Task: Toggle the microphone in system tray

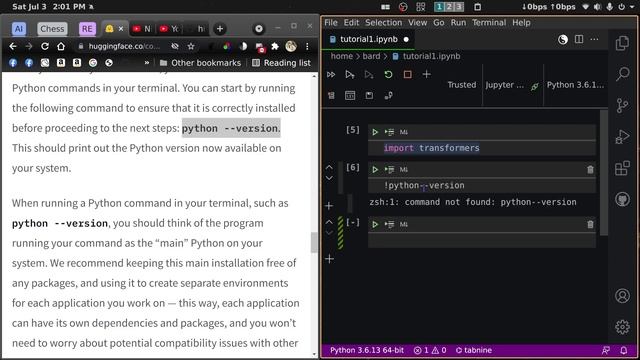Action: [609, 7]
